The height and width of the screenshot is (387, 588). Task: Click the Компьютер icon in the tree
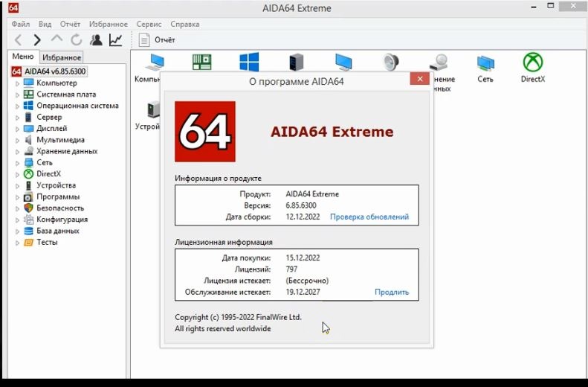click(x=28, y=83)
